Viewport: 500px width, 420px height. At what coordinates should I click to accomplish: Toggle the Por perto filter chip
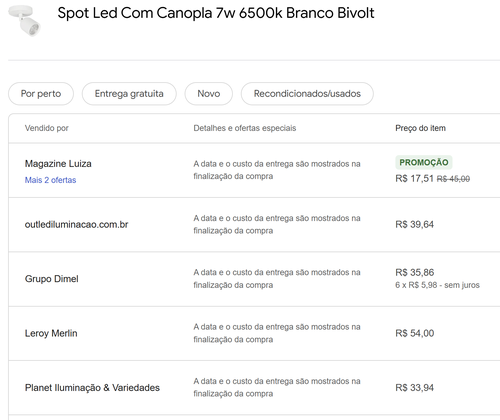tap(41, 94)
